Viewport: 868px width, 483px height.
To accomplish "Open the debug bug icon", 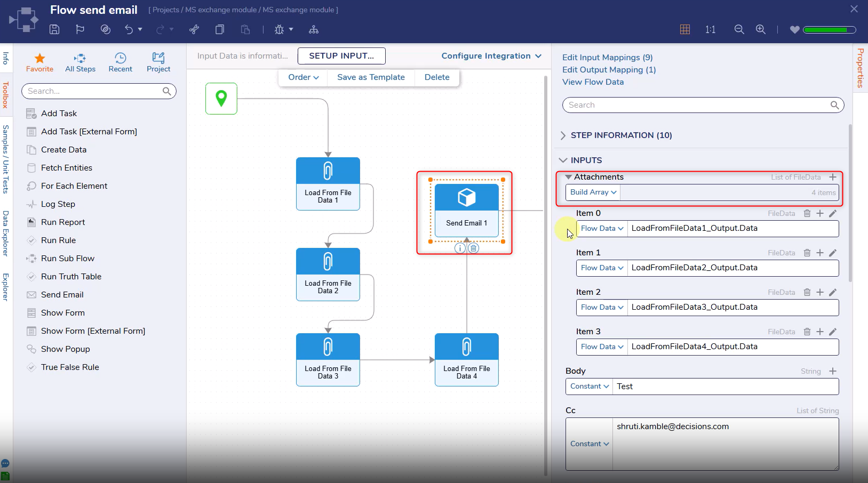I will point(279,29).
